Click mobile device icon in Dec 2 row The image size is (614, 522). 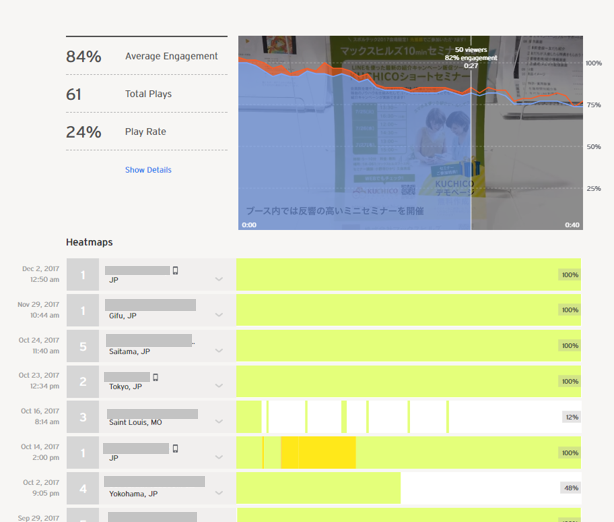(175, 270)
